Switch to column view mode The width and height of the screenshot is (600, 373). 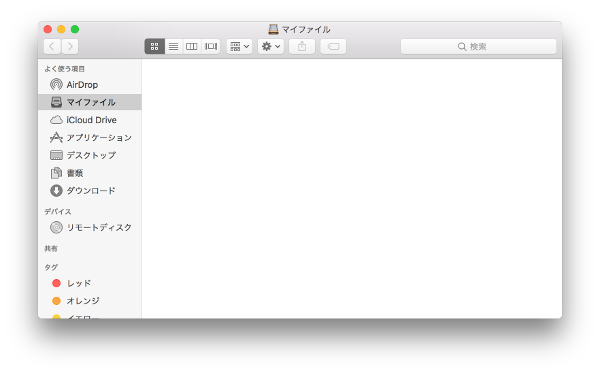point(192,46)
